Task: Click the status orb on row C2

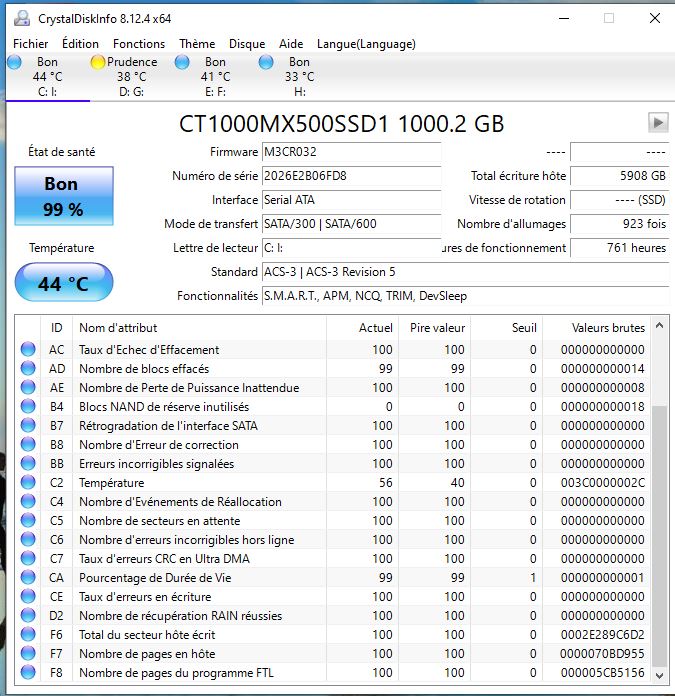Action: click(28, 482)
